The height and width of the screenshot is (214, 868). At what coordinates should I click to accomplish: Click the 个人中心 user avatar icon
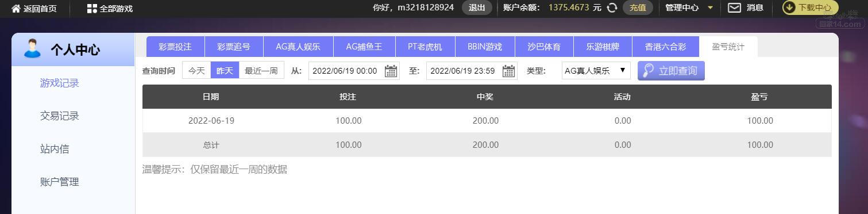[x=32, y=49]
